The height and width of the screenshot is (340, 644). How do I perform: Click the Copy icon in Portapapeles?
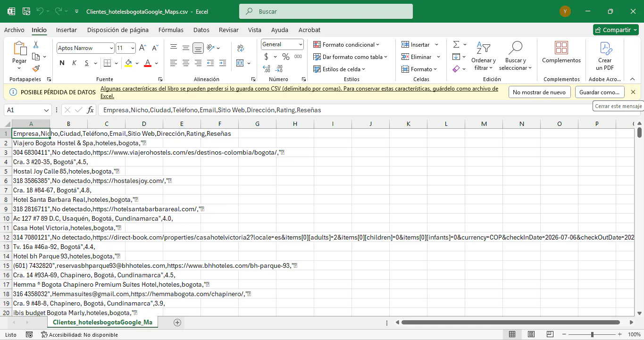(x=36, y=57)
